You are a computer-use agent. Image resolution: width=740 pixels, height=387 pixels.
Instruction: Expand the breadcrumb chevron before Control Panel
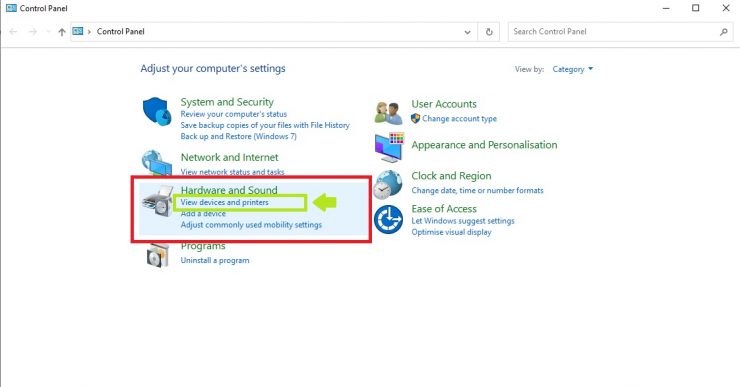point(89,32)
